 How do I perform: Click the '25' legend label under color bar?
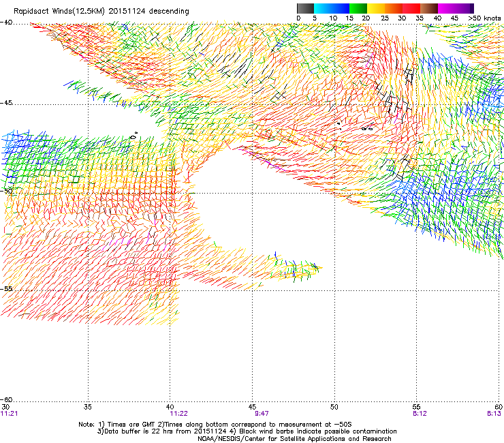[385, 18]
